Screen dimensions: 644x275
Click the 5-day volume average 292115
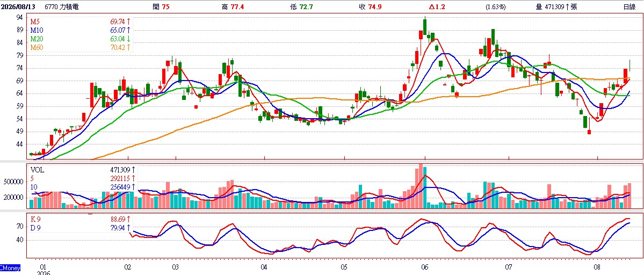(121, 178)
